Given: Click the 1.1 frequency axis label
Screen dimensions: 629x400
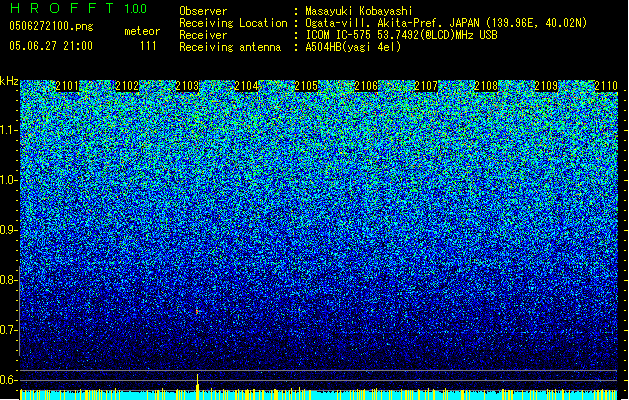Looking at the screenshot, I should (x=8, y=130).
